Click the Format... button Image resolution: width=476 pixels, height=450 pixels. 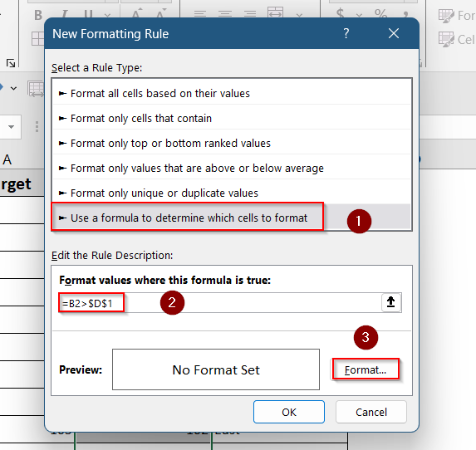(x=366, y=369)
